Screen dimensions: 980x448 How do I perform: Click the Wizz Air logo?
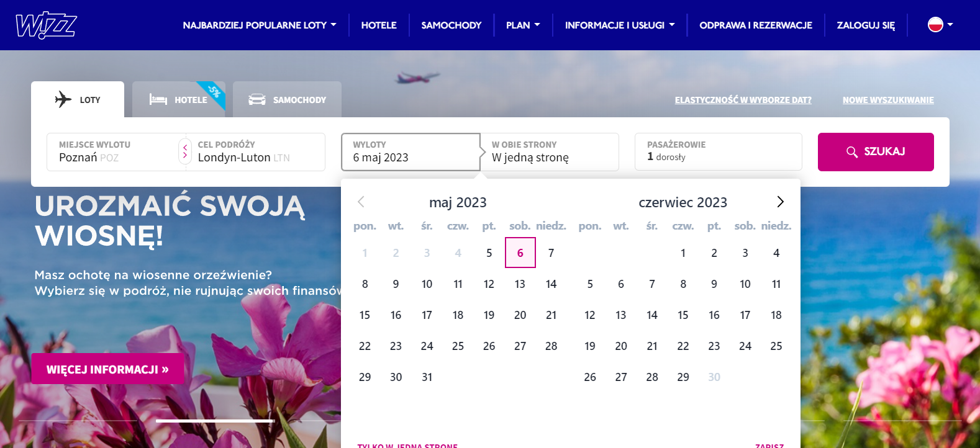point(46,25)
